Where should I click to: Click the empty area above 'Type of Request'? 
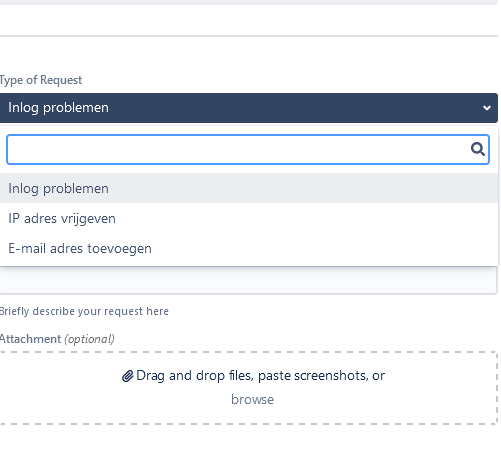click(x=248, y=53)
